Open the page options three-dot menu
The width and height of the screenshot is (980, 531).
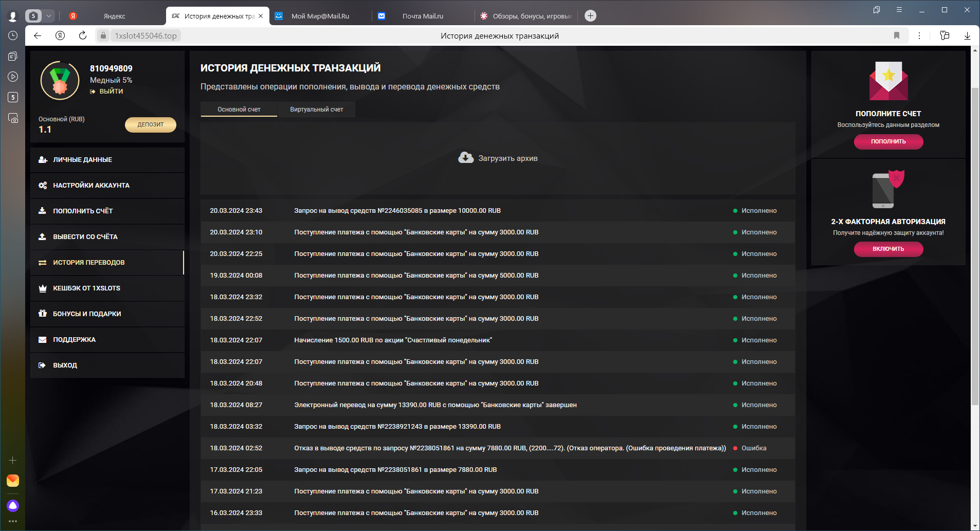919,35
